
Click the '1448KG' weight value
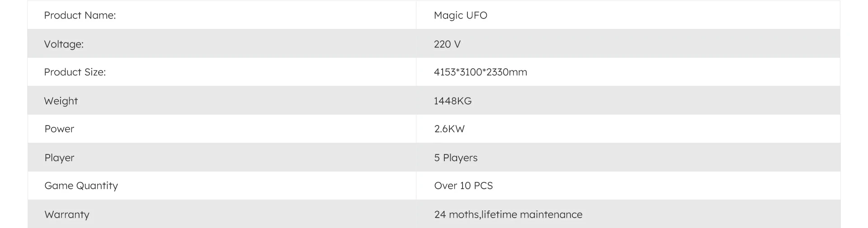point(453,101)
